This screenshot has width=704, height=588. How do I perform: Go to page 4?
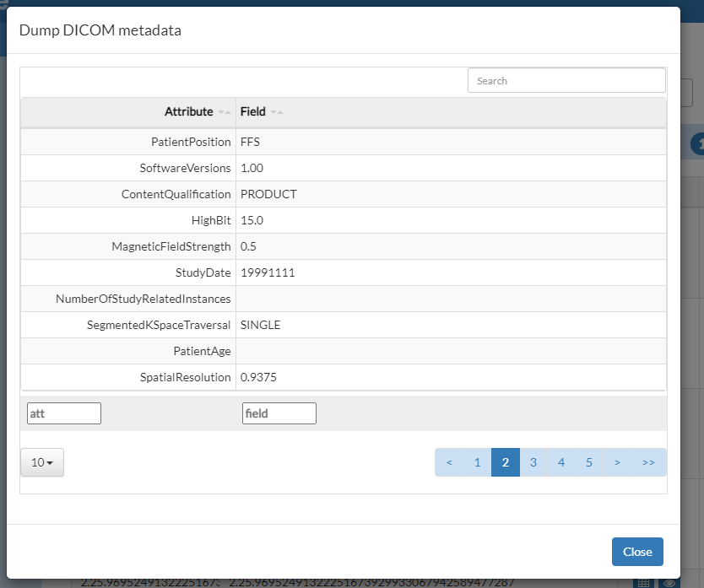coord(561,462)
